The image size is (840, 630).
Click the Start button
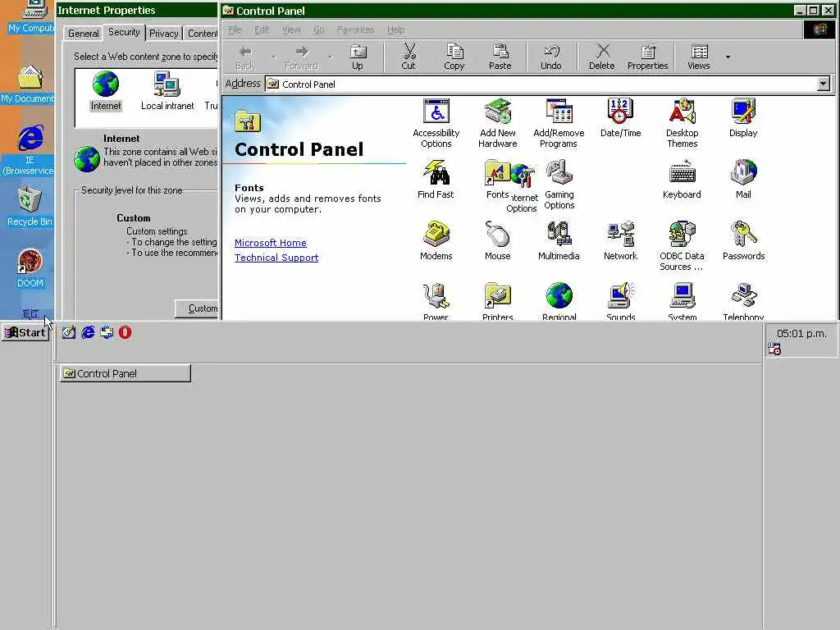point(25,333)
